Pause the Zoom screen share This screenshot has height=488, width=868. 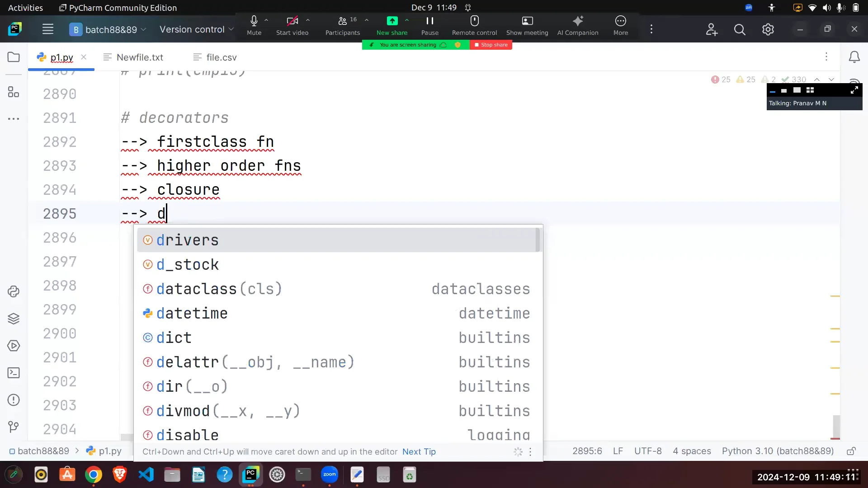tap(429, 25)
